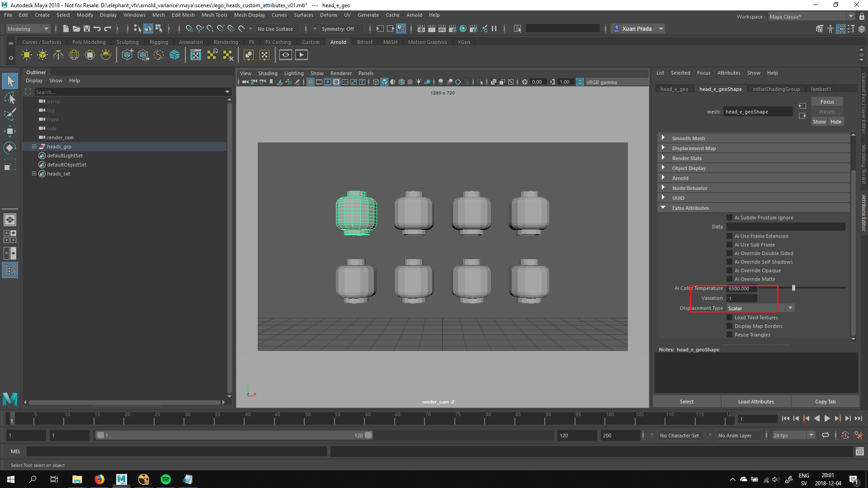Viewport: 868px width, 488px height.
Task: Click the time range slider bar
Action: click(x=234, y=436)
